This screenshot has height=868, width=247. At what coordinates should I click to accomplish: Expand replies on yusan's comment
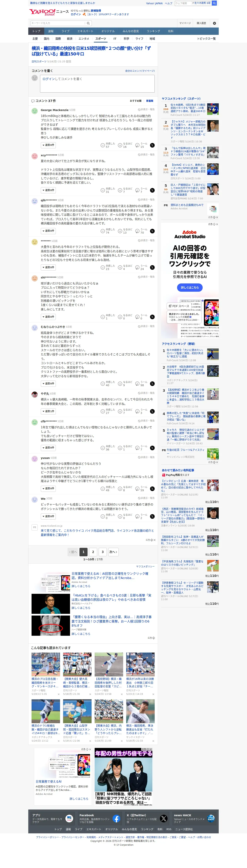(48, 489)
